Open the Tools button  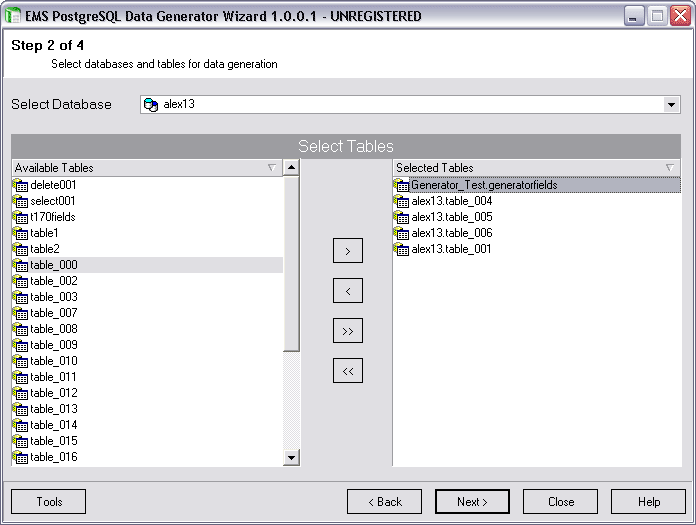click(48, 501)
